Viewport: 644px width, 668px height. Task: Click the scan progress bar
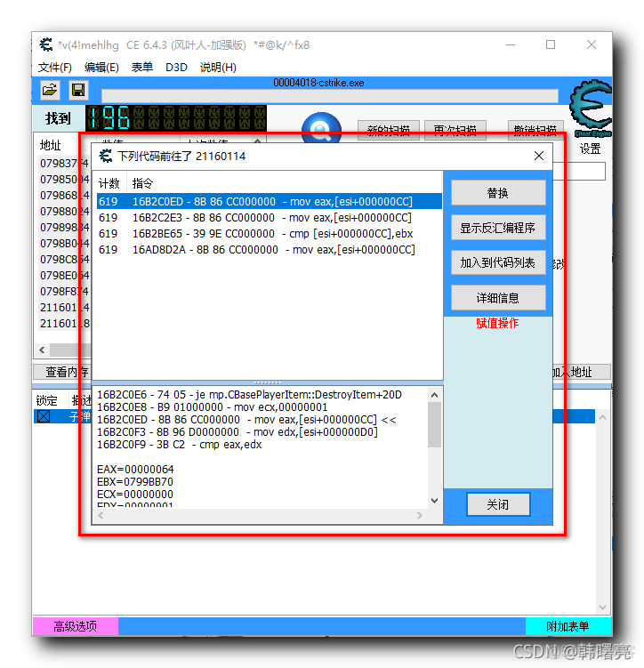(330, 96)
